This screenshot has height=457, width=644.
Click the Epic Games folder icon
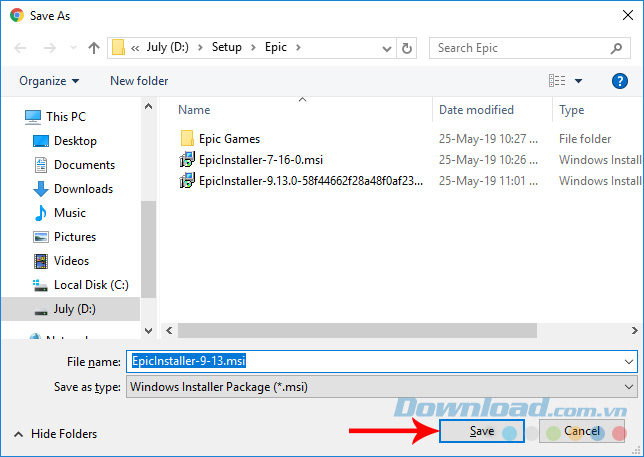[187, 138]
